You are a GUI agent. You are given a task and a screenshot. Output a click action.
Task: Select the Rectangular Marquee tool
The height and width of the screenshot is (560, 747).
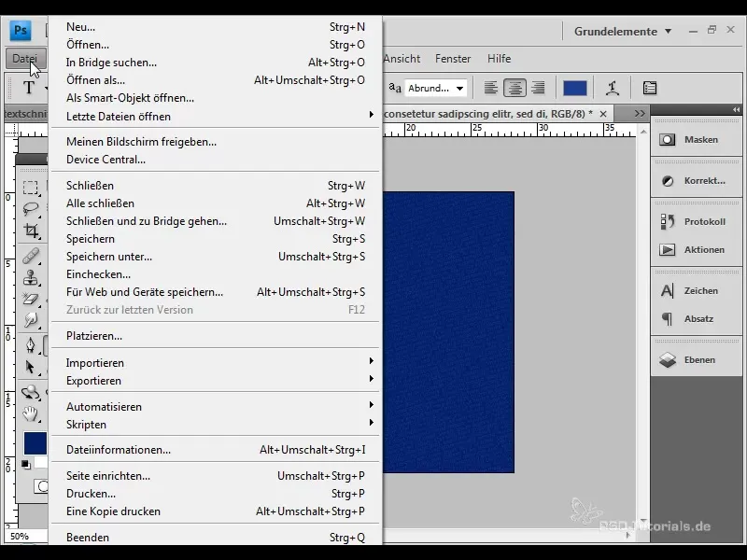[31, 188]
